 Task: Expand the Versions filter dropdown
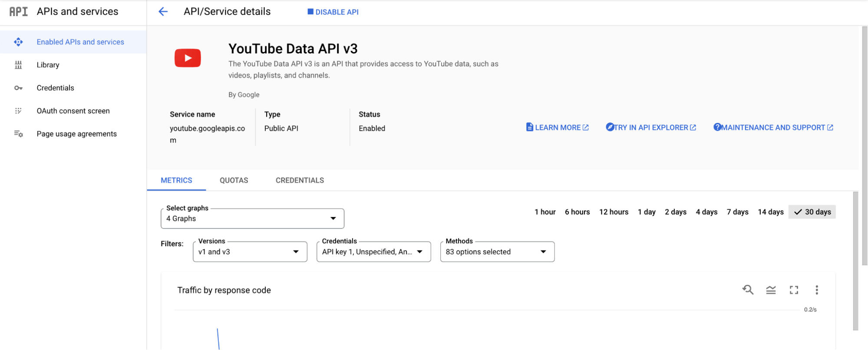pos(250,252)
